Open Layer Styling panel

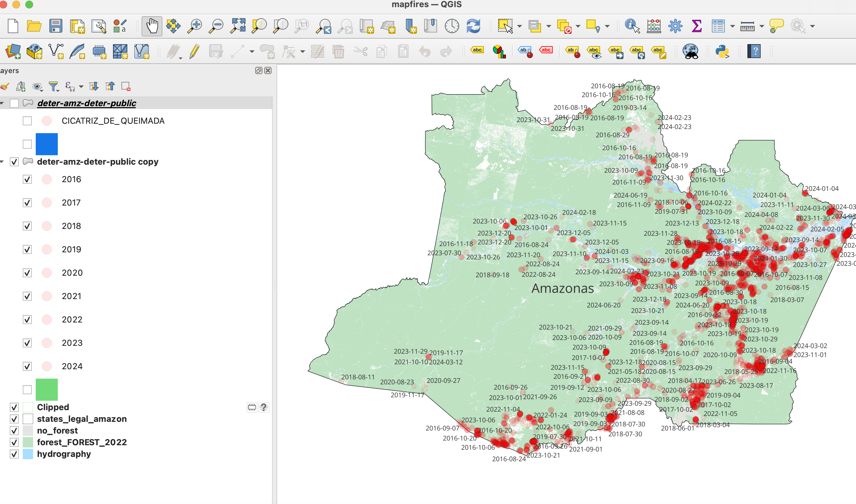5,87
